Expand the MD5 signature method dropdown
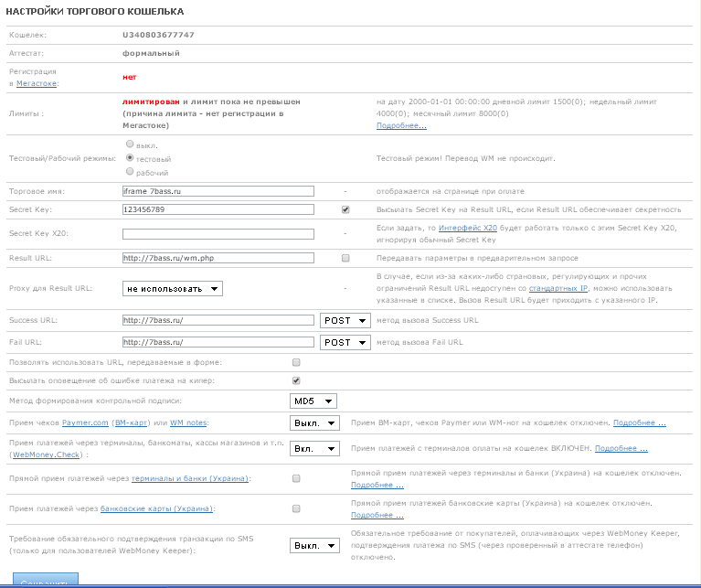The image size is (701, 588). pos(313,401)
